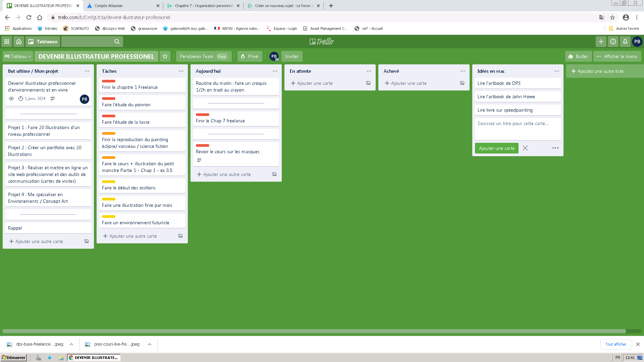Star the DEVENIR ILLUSTRATEUR PROFESSIONEL board
Screen dimensions: 644x362
165,56
